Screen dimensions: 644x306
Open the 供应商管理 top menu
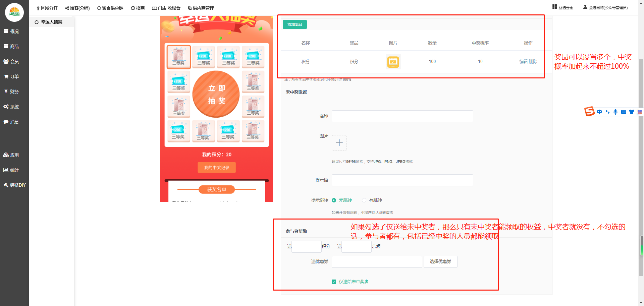(201, 8)
